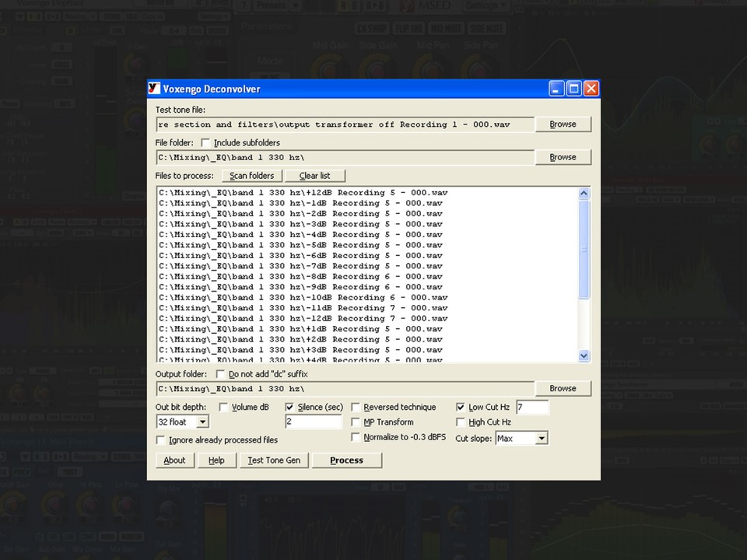Open the Out bit depth dropdown
Image resolution: width=747 pixels, height=560 pixels.
202,422
